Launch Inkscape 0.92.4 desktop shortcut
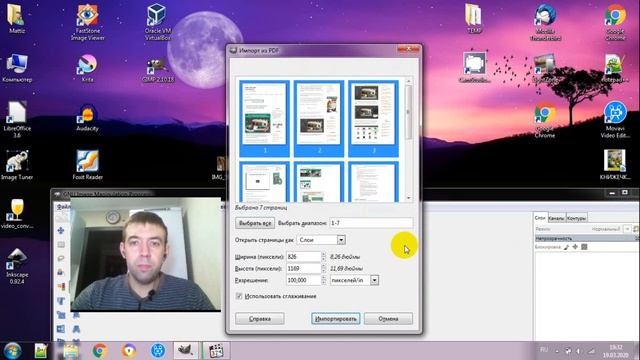Screen dimensions: 640x360 17,266
